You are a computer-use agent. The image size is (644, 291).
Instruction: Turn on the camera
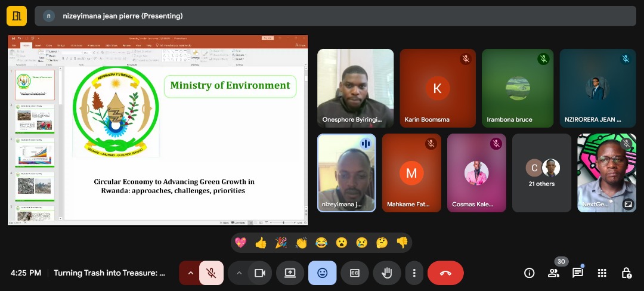pyautogui.click(x=259, y=273)
